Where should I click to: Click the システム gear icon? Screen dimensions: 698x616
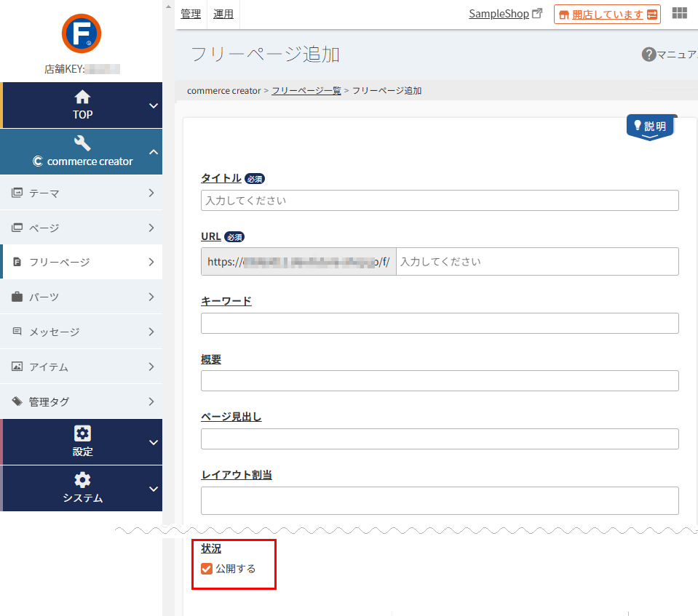(x=82, y=480)
